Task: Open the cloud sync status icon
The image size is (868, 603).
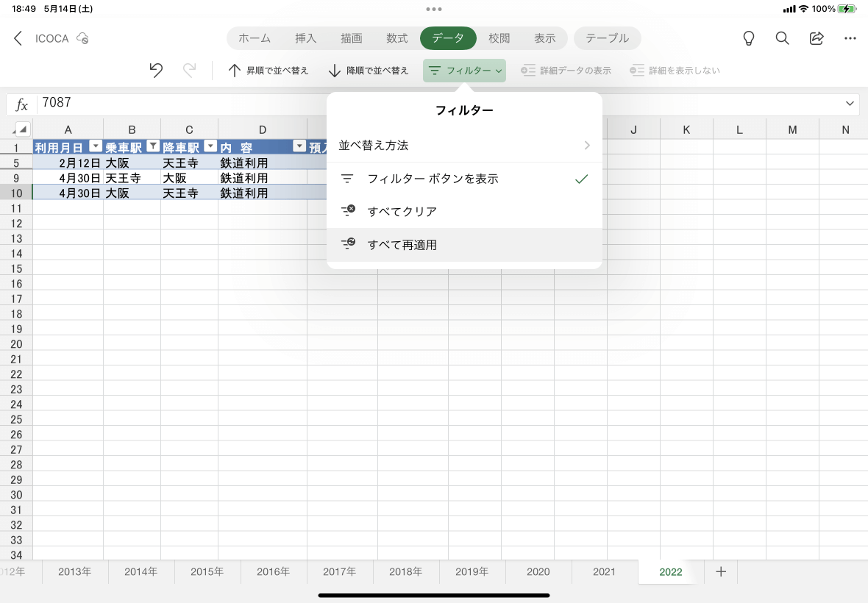Action: click(x=82, y=38)
